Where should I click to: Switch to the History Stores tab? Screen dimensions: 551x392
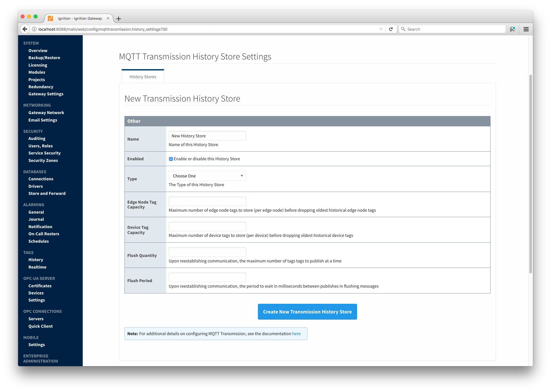143,77
